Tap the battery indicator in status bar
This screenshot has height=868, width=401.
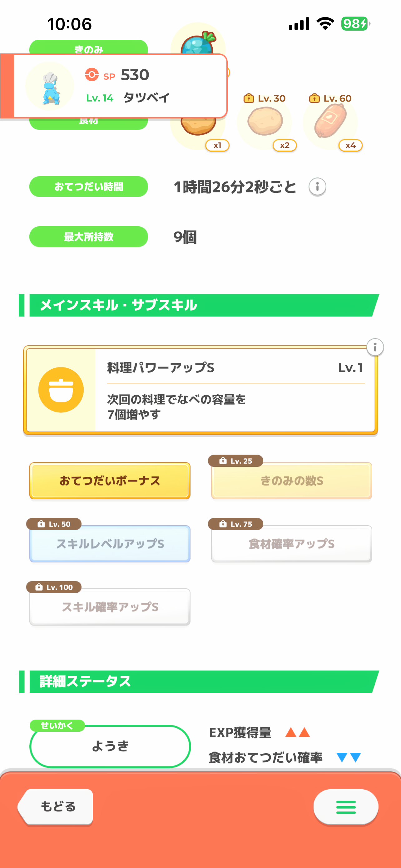355,24
